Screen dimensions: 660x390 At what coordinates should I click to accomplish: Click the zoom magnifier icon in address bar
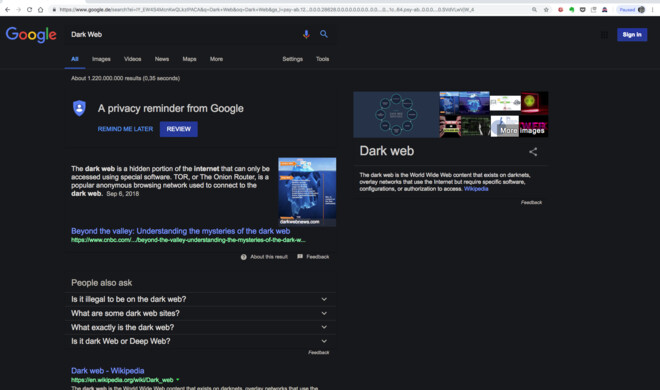(x=534, y=9)
